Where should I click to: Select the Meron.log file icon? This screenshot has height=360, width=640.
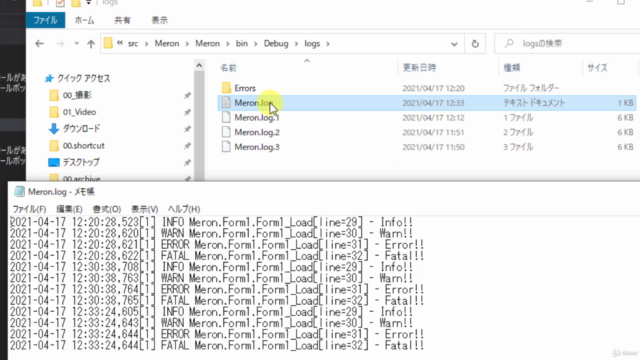[x=226, y=102]
